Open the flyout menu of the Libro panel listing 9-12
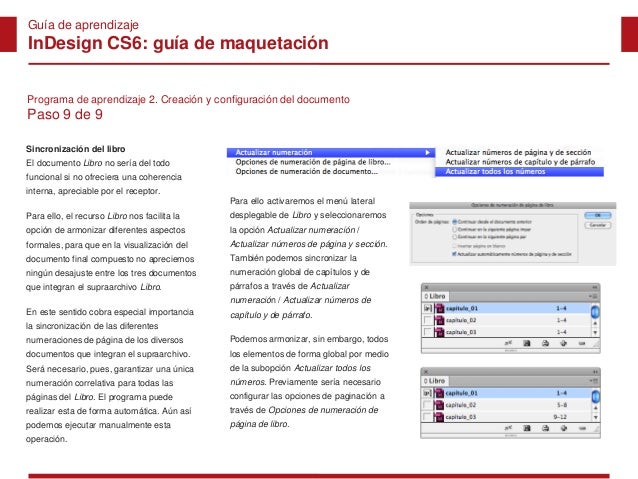This screenshot has height=479, width=638. [593, 381]
